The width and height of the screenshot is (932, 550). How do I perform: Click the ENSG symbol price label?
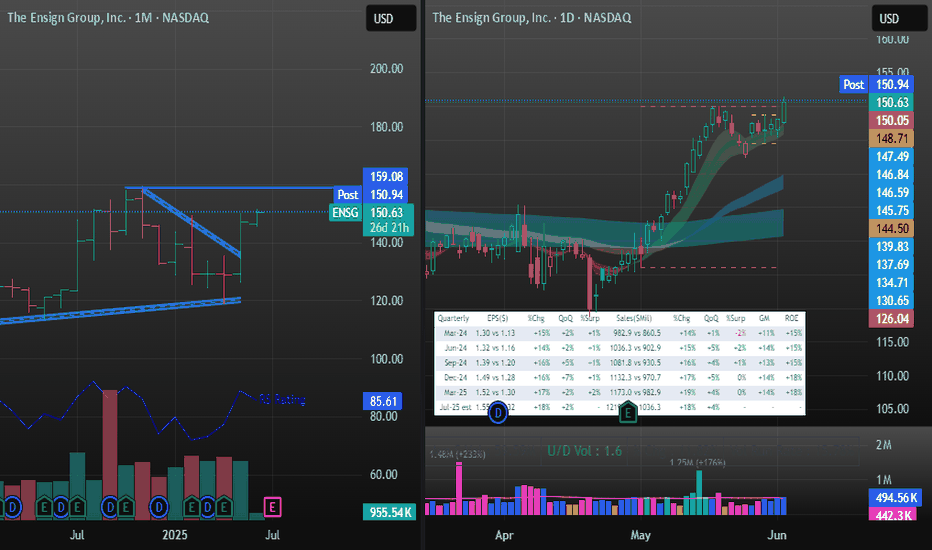(x=345, y=213)
